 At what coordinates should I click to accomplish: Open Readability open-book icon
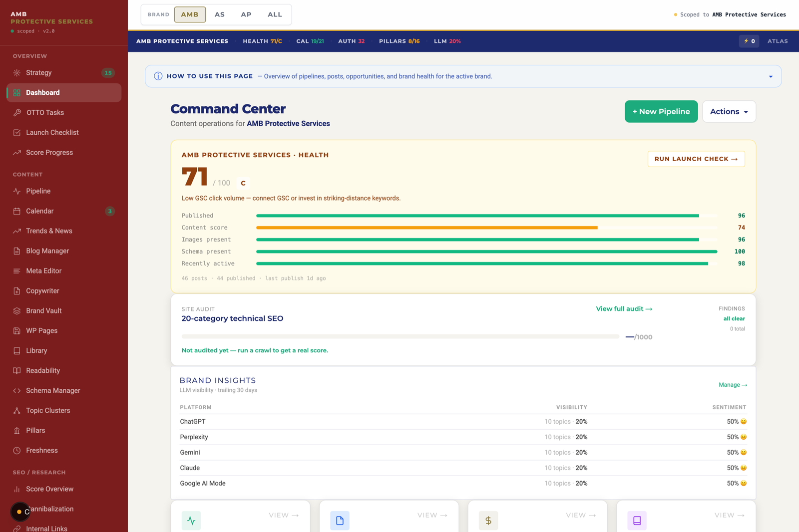pos(16,371)
